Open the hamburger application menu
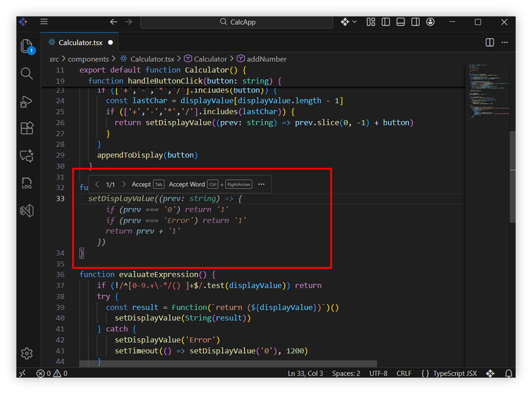 coord(44,22)
